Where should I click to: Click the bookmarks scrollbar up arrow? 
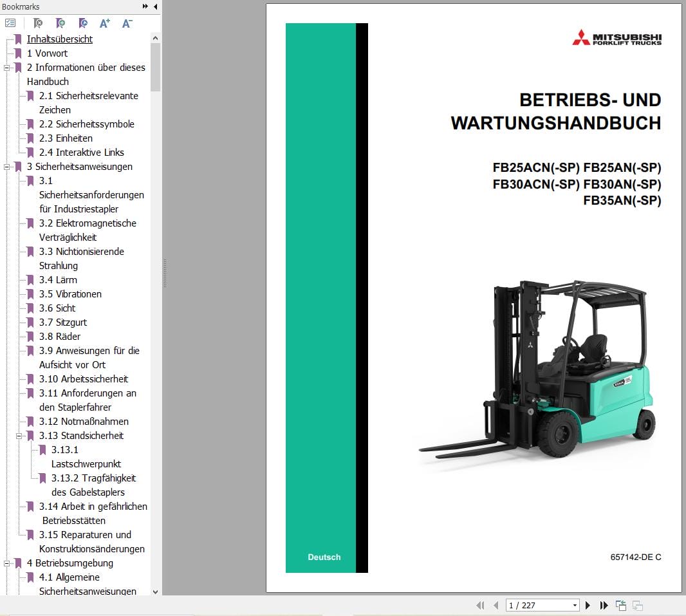[155, 38]
